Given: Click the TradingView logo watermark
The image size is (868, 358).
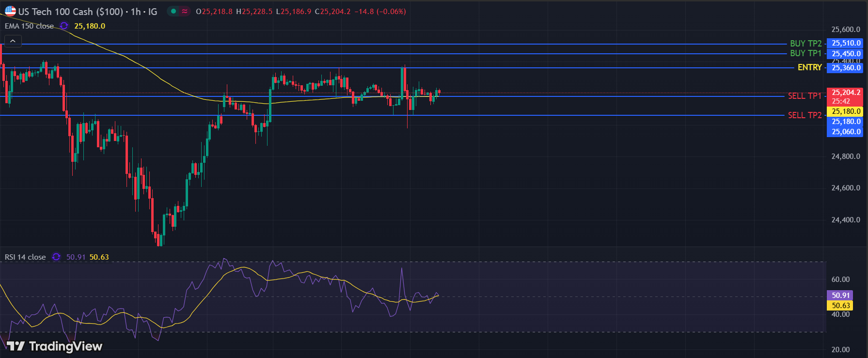Looking at the screenshot, I should pos(54,346).
